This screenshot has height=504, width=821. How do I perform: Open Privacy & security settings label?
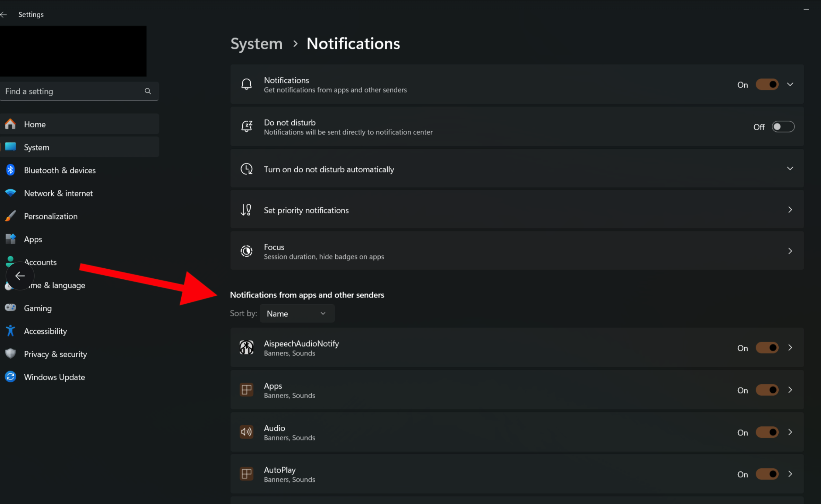[55, 354]
